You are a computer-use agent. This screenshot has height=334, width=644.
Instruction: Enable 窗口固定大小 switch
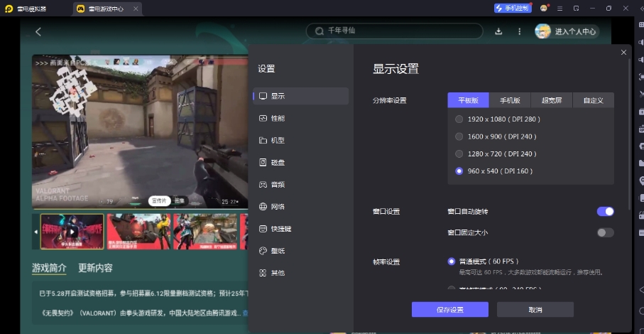[x=606, y=232]
